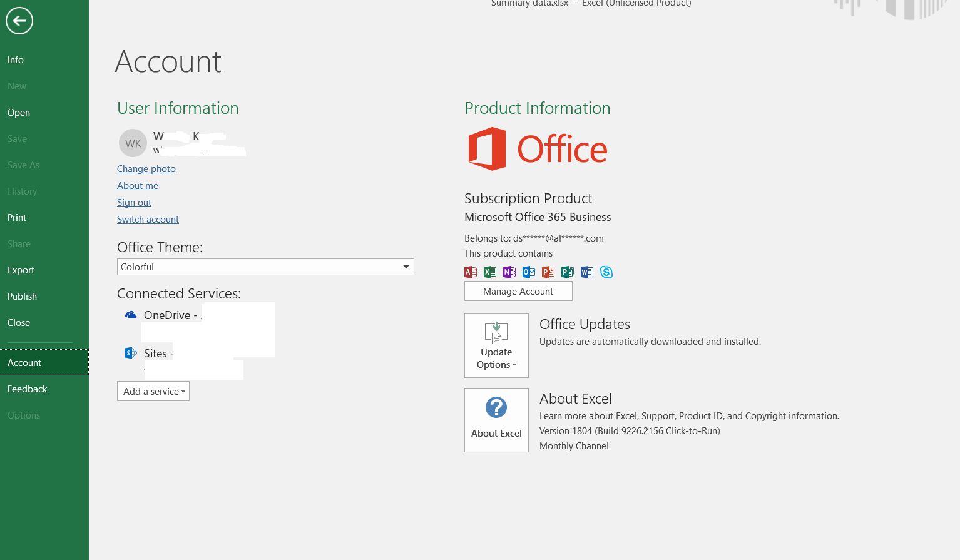Image resolution: width=960 pixels, height=560 pixels.
Task: Click the Subscription Product heading
Action: click(528, 198)
